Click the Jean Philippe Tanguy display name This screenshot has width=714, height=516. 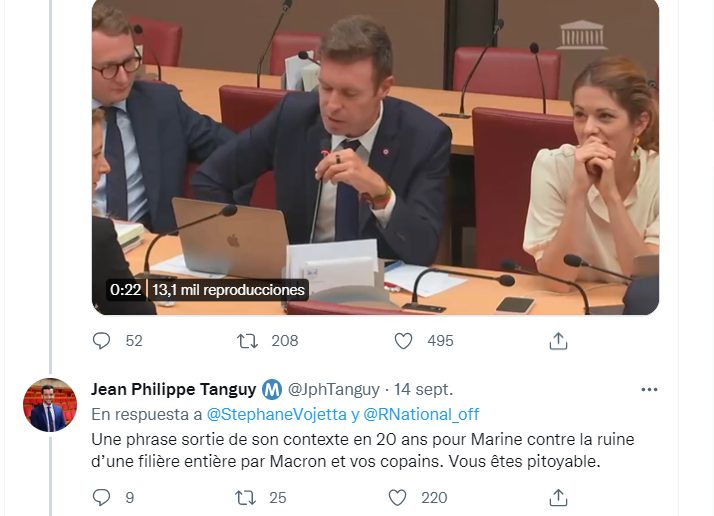pos(173,389)
